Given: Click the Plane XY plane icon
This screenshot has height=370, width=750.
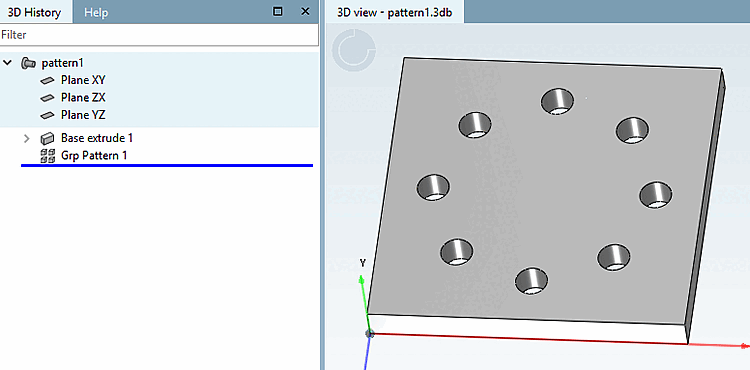Looking at the screenshot, I should pos(48,80).
